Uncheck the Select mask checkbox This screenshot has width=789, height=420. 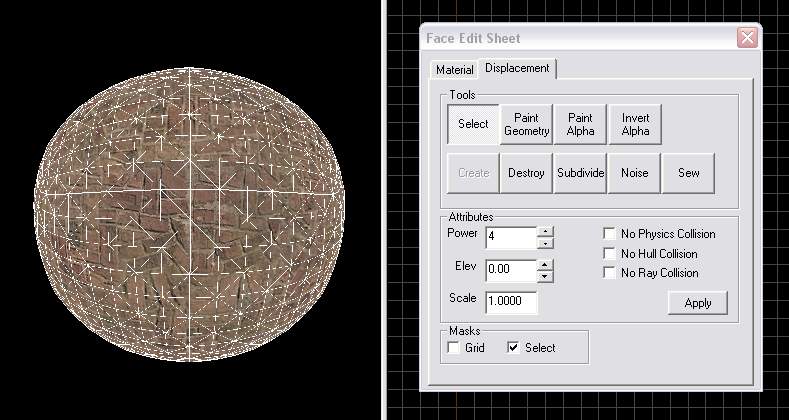click(514, 348)
